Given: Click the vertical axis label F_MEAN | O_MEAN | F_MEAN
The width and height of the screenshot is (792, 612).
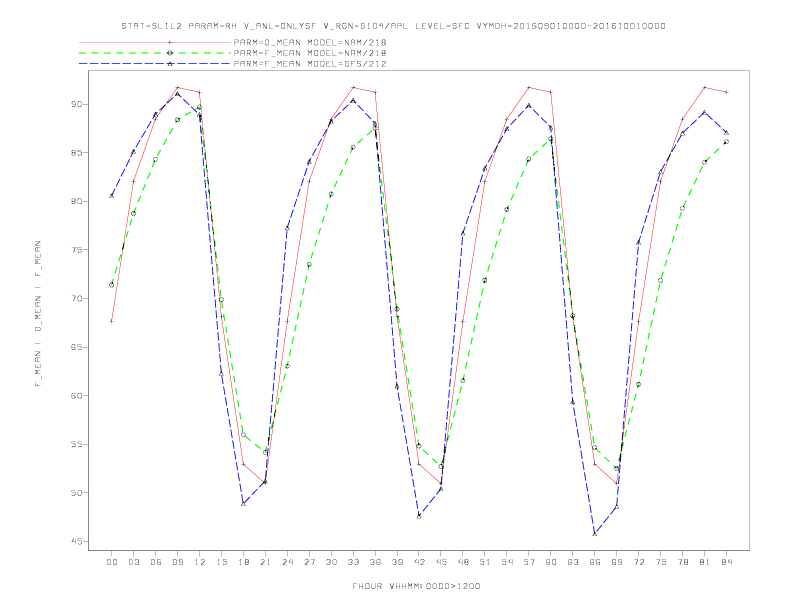Looking at the screenshot, I should point(38,314).
